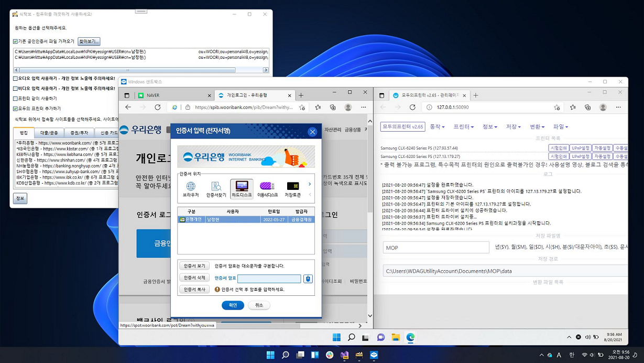Select the 은행개인 남정현 certificate row
Image resolution: width=644 pixels, height=363 pixels.
click(246, 220)
